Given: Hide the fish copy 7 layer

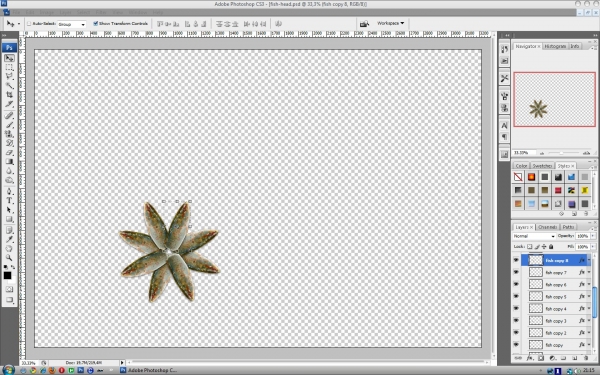Looking at the screenshot, I should (516, 272).
